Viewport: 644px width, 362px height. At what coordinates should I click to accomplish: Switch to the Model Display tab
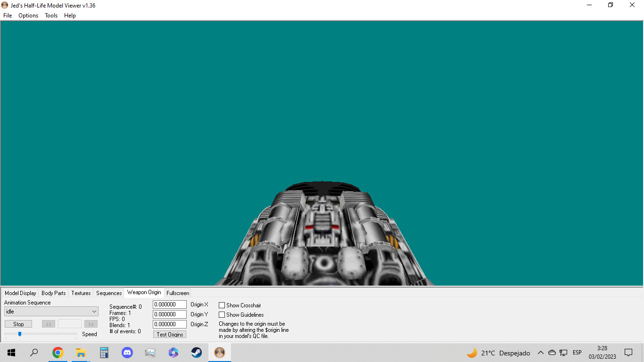(x=20, y=293)
